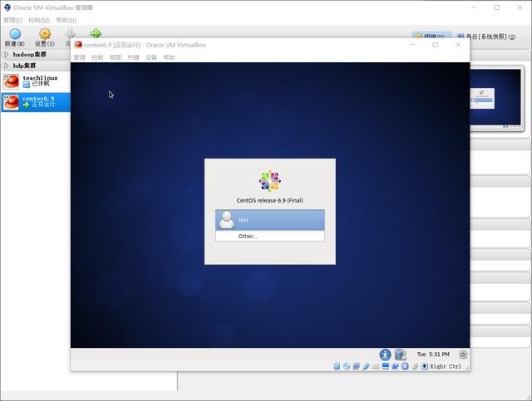Click the Right Ctrl host key label
Image resolution: width=532 pixels, height=401 pixels.
[446, 366]
